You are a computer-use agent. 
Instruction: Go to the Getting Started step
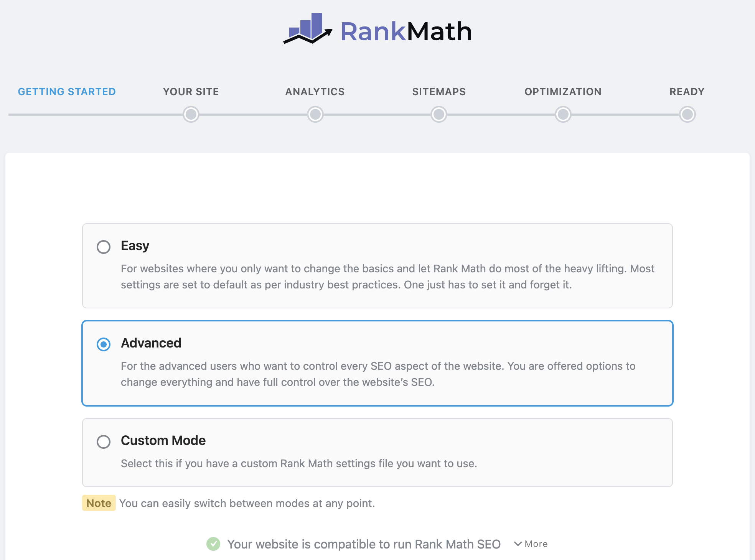tap(67, 92)
